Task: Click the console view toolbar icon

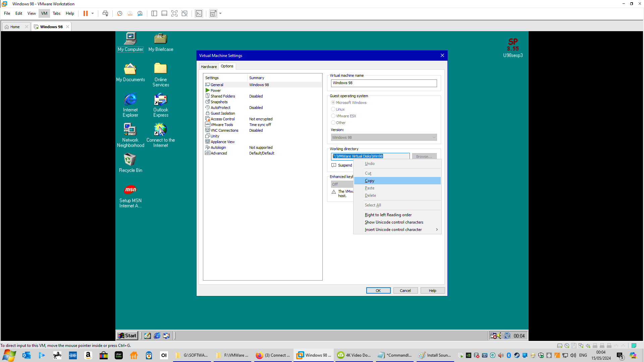Action: tap(199, 13)
